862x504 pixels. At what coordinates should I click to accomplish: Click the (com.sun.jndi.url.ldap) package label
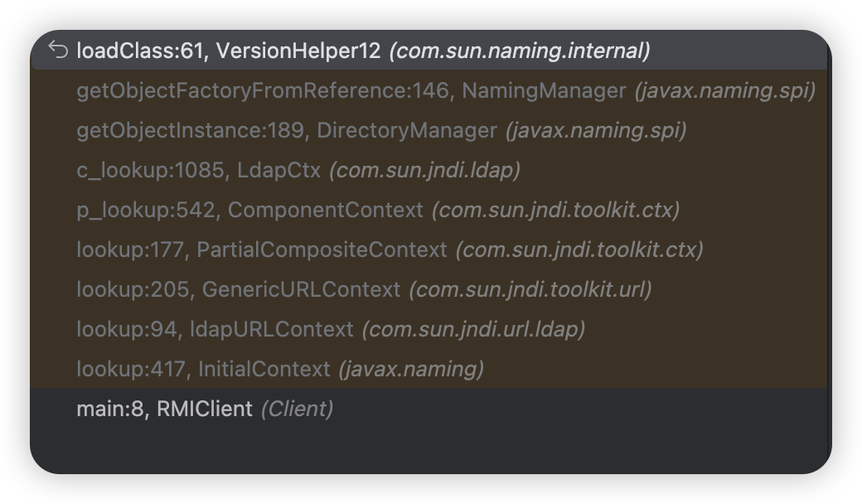[473, 329]
